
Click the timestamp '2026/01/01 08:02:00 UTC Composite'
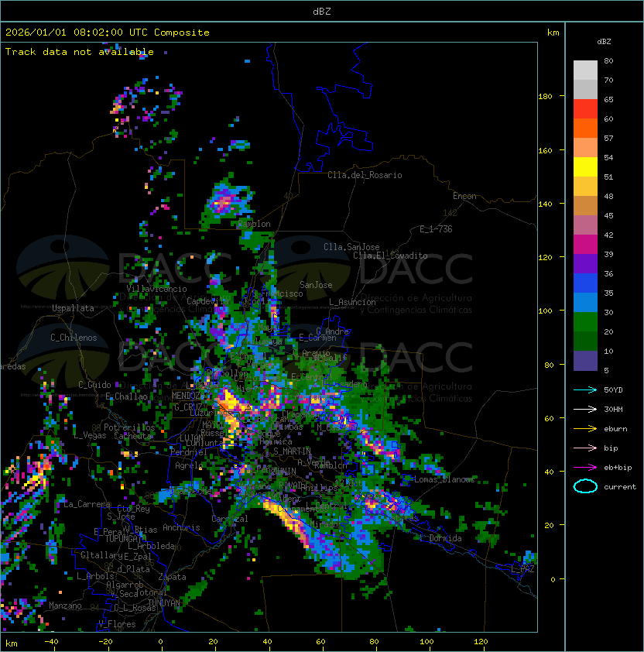[108, 33]
